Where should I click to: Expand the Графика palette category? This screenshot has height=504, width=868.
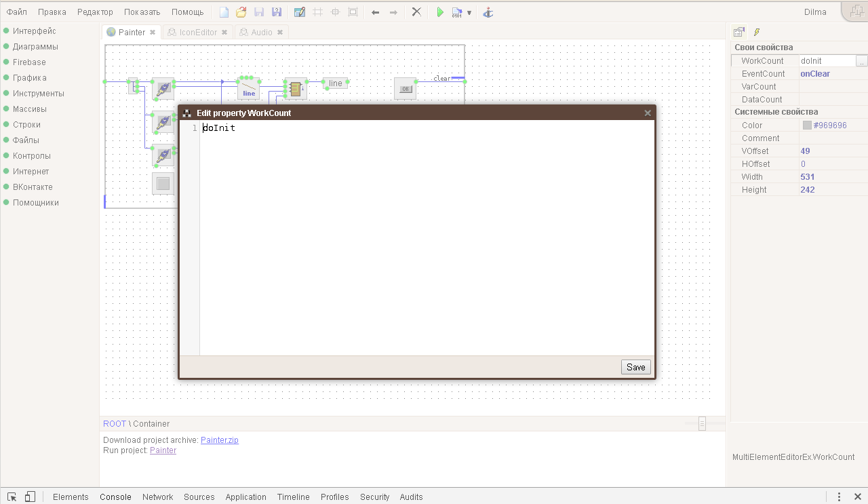point(29,78)
